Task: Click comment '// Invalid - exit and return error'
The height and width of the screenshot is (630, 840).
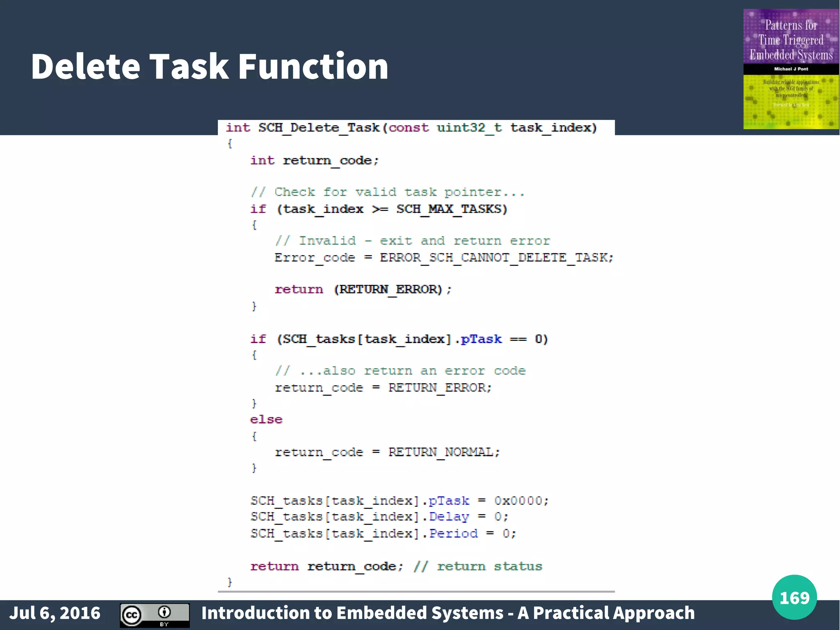Action: click(413, 241)
